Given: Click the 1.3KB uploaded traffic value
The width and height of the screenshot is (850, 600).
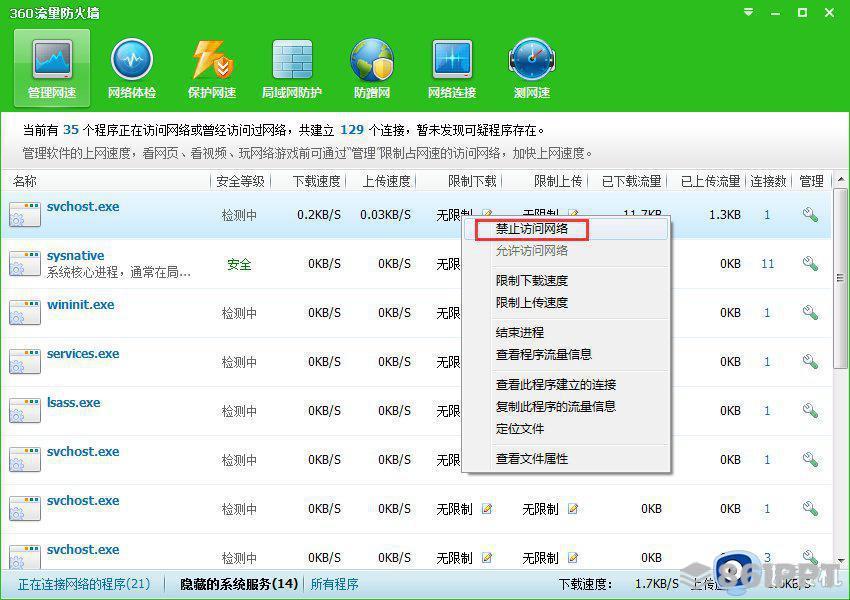Looking at the screenshot, I should 725,215.
